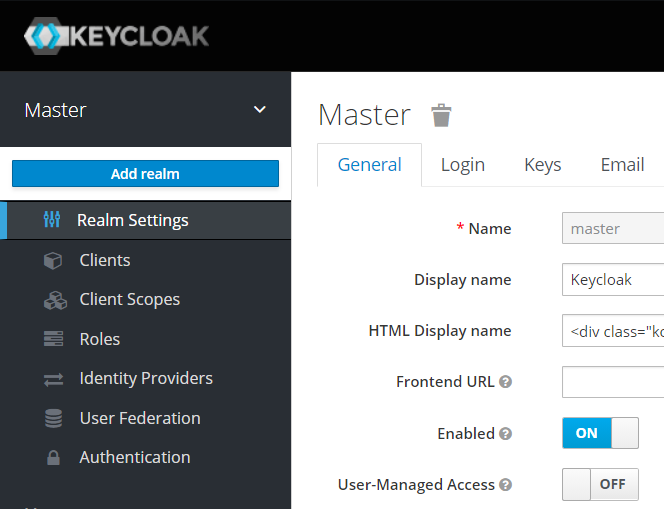Turn off the Enabled switch

tap(600, 433)
